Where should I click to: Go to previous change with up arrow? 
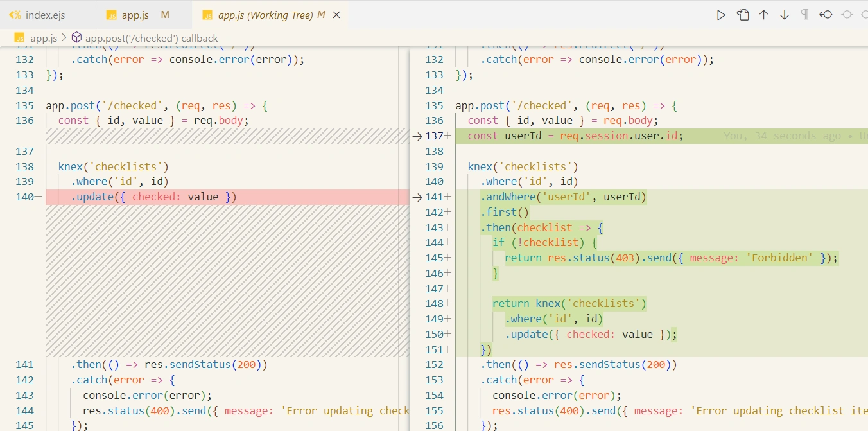pyautogui.click(x=763, y=15)
